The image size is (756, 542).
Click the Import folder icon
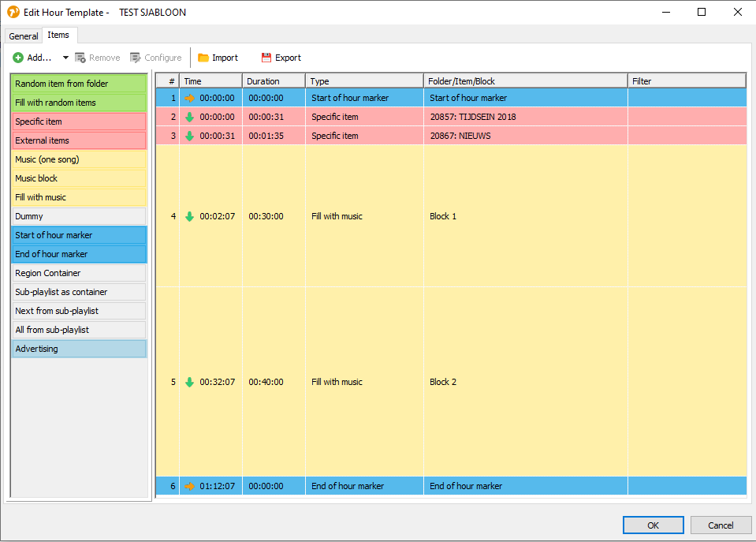[203, 58]
